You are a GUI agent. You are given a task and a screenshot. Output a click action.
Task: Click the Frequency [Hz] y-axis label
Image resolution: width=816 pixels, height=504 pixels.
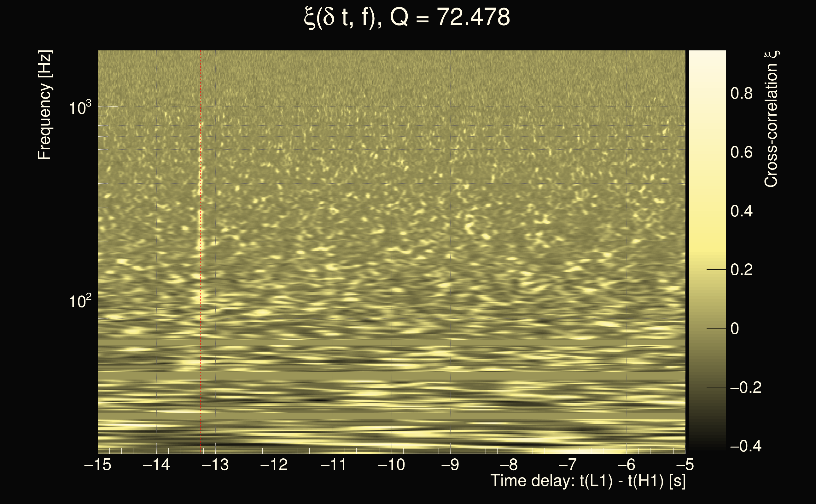tap(45, 105)
